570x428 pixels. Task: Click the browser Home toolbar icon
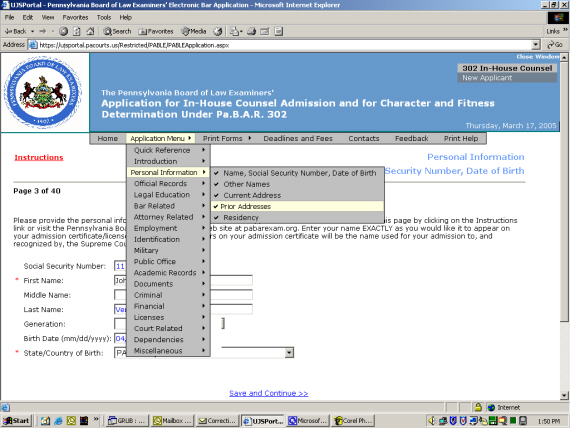[x=90, y=31]
